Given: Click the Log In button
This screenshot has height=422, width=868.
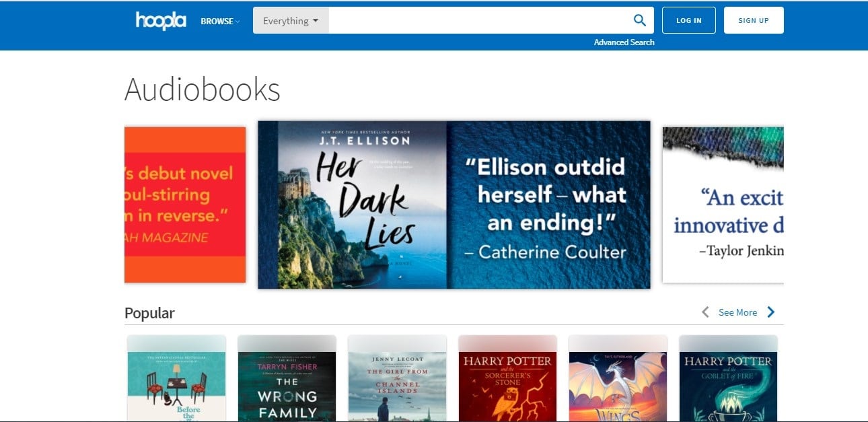Looking at the screenshot, I should point(689,20).
